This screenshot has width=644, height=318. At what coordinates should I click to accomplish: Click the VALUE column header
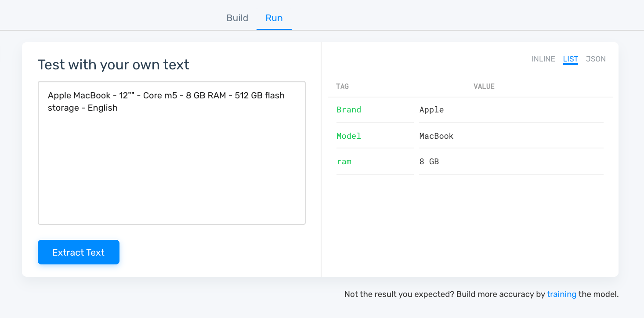(484, 87)
